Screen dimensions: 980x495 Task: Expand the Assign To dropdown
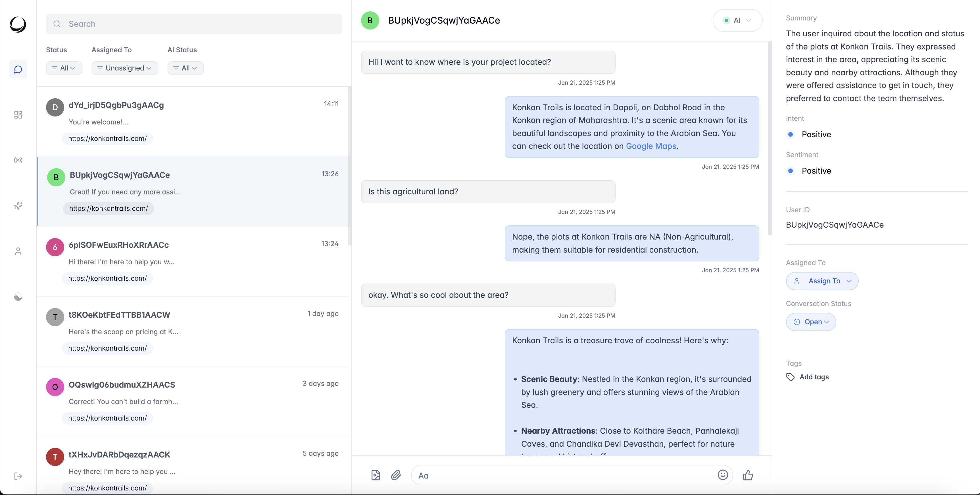pos(822,281)
